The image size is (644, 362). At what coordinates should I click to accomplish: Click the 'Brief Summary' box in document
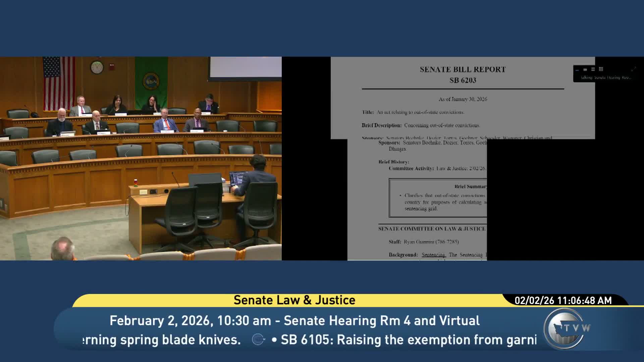coord(438,198)
